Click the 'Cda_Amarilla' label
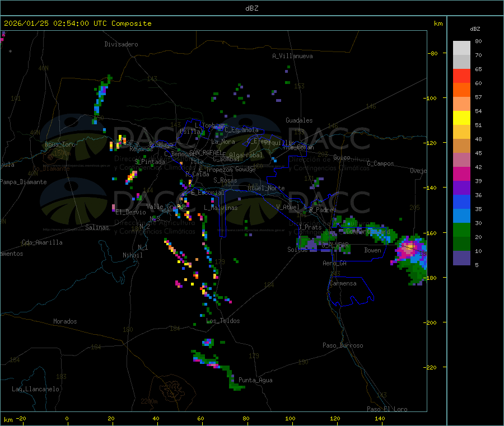 [x=42, y=242]
